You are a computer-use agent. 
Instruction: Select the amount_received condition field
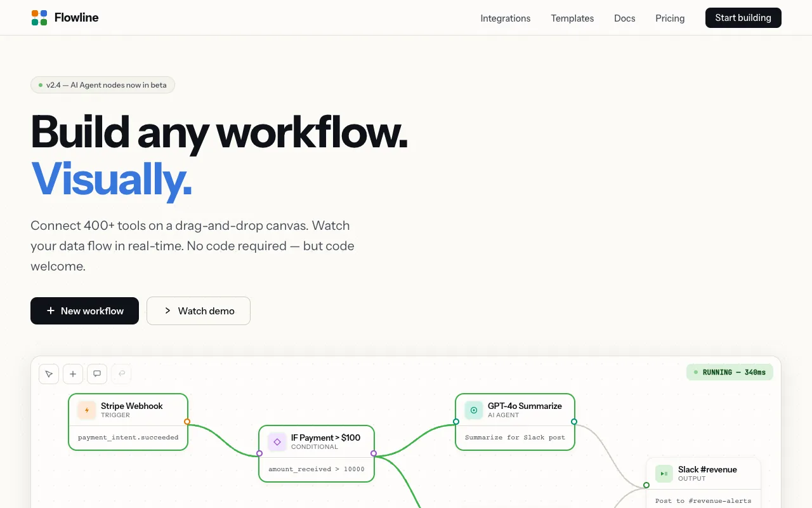click(317, 469)
